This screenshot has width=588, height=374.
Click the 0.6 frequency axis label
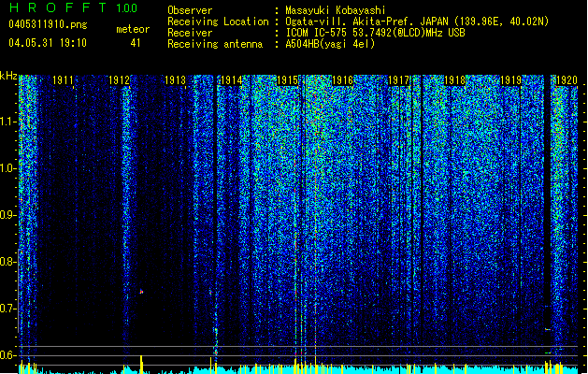8,355
